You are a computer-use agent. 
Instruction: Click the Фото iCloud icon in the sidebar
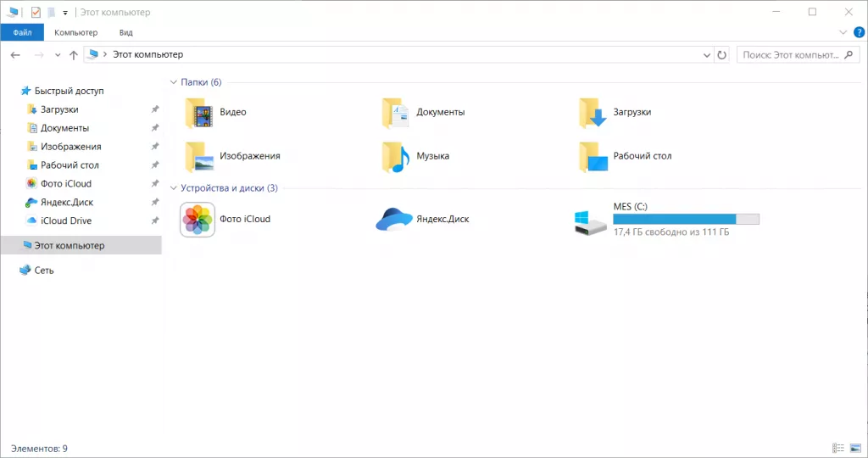tap(31, 183)
